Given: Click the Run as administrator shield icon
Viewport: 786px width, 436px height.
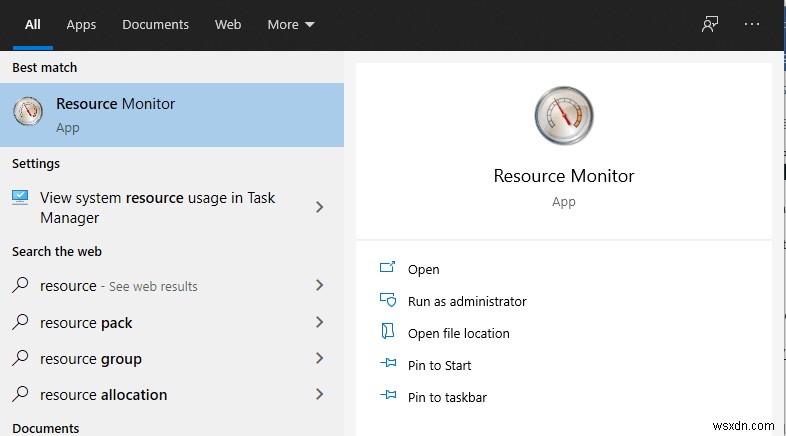Looking at the screenshot, I should [x=388, y=301].
